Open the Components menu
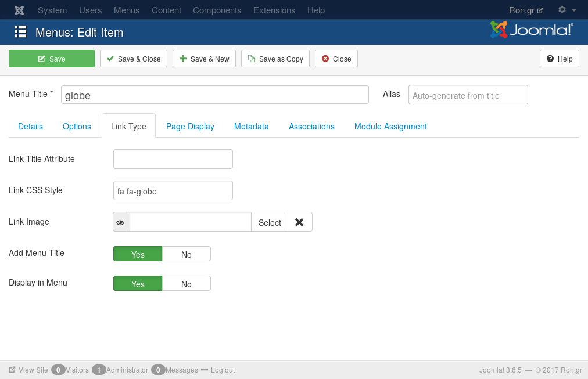588x379 pixels. tap(217, 10)
